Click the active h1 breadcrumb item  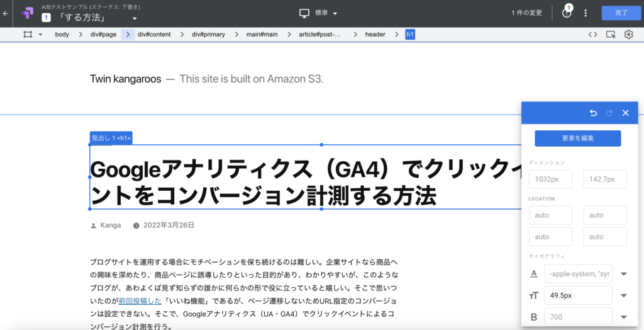pyautogui.click(x=410, y=35)
